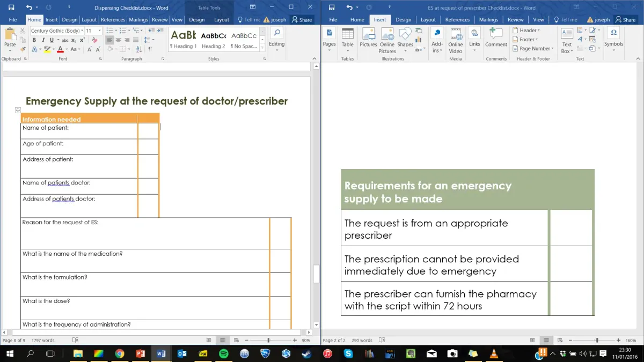
Task: Open Google Chrome from the taskbar
Action: (120, 354)
